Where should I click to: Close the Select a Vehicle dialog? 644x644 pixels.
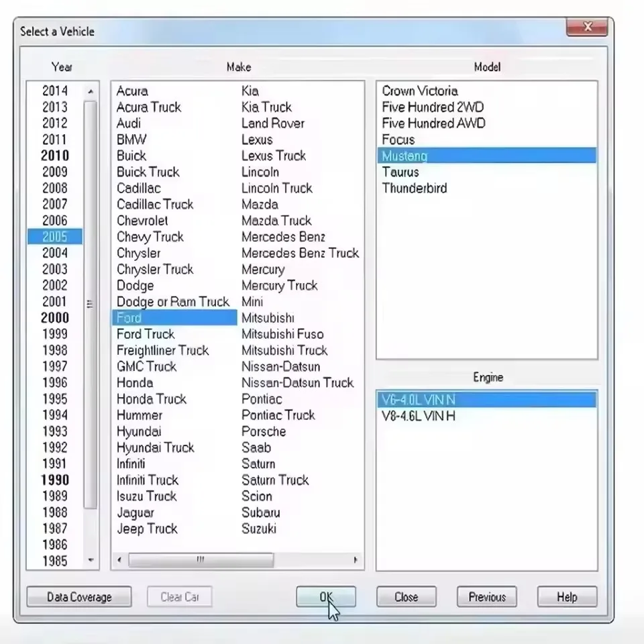tap(406, 597)
